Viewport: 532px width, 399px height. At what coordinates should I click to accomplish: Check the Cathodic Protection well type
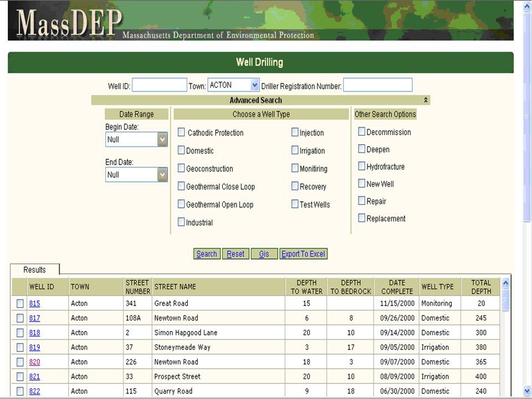point(182,132)
